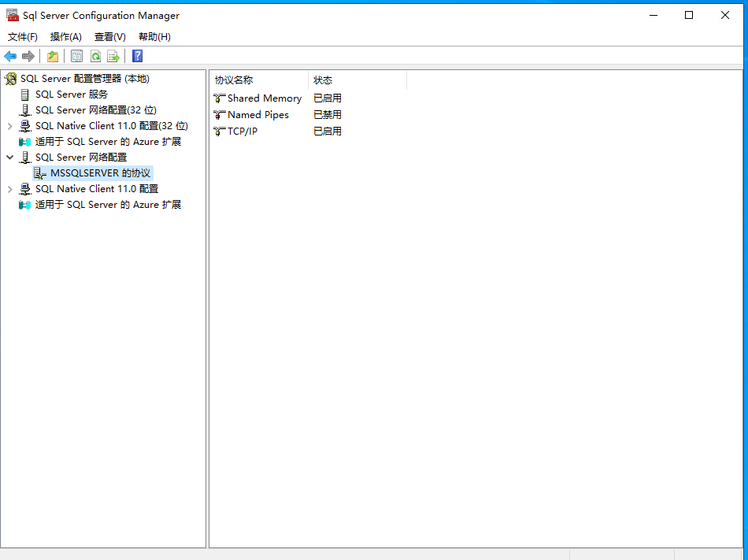Select the TCP/IP protocol row
Viewport: 748px width, 560px height.
click(x=243, y=132)
